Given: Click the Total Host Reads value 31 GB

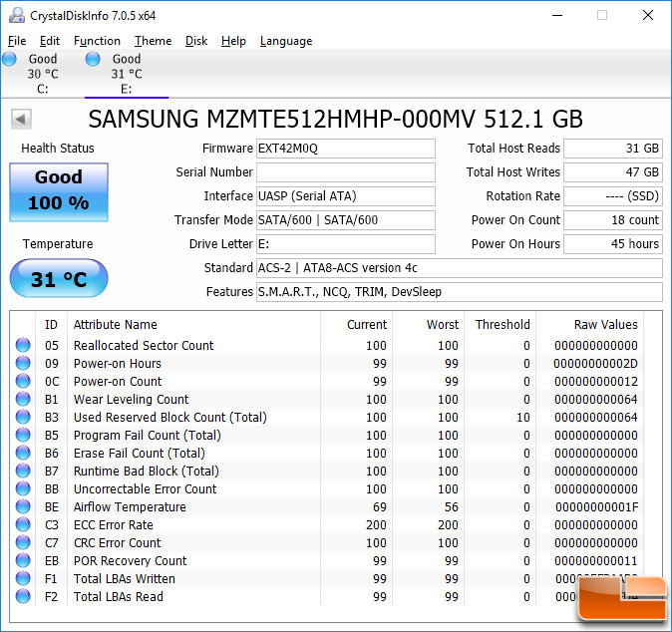Looking at the screenshot, I should pos(613,149).
